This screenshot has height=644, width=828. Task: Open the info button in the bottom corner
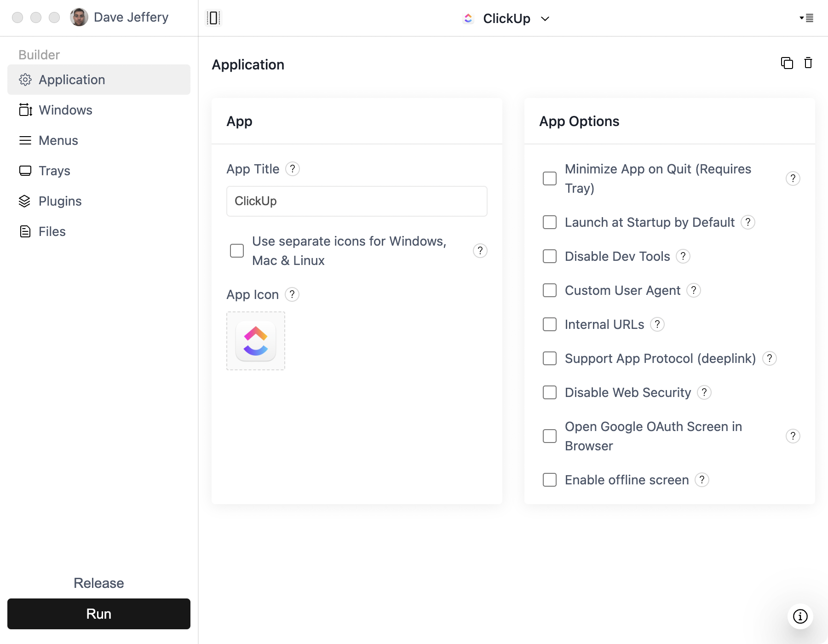pyautogui.click(x=800, y=616)
